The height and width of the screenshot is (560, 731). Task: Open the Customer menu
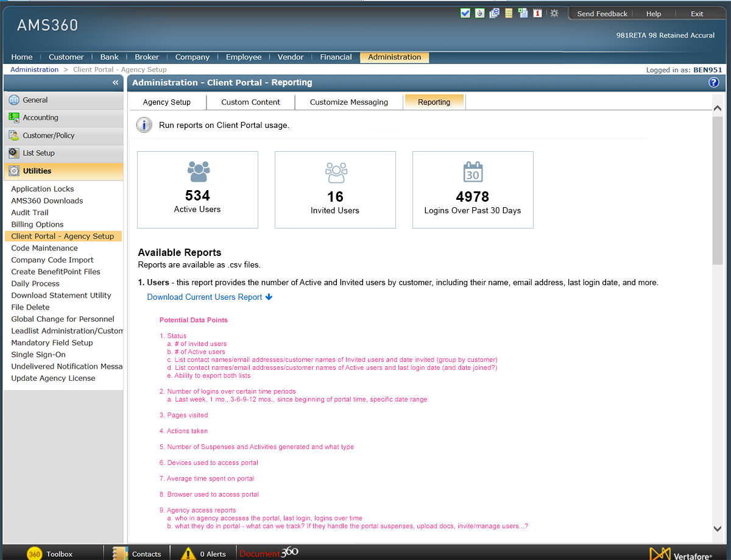66,57
